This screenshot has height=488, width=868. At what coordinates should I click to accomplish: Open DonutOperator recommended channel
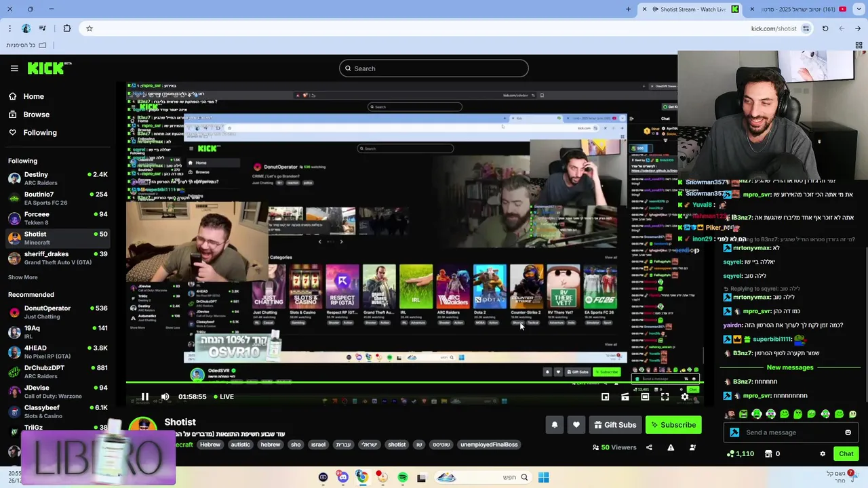click(58, 312)
